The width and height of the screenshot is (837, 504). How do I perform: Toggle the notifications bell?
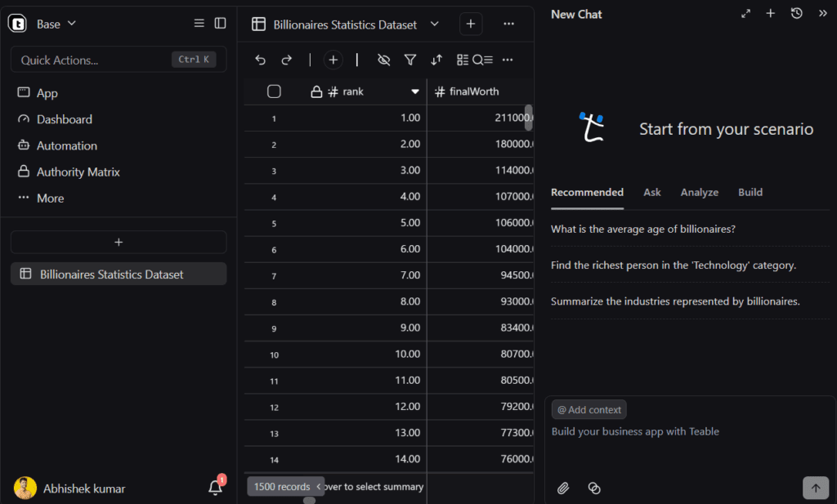tap(214, 488)
